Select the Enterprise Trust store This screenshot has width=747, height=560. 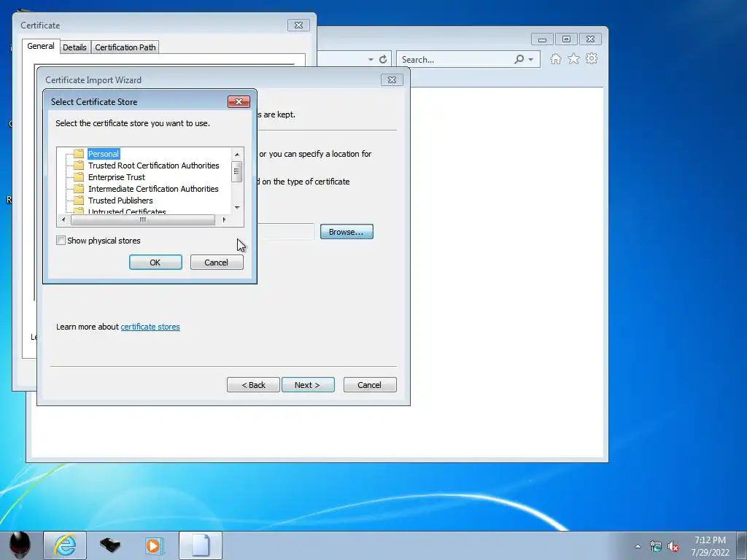pyautogui.click(x=116, y=177)
